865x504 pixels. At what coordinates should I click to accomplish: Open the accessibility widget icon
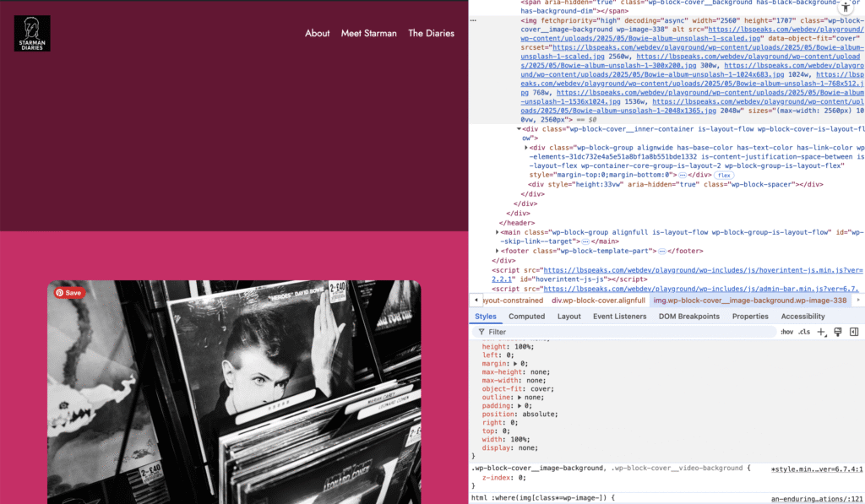coord(845,8)
